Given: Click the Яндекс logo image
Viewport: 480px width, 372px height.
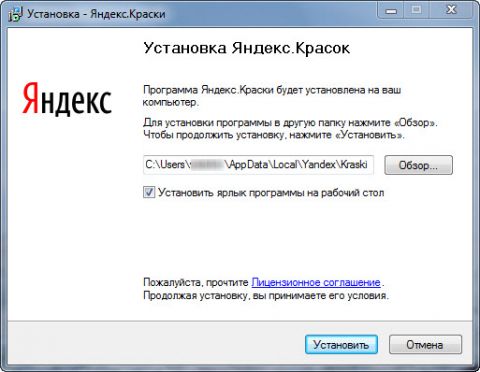Looking at the screenshot, I should (x=67, y=99).
